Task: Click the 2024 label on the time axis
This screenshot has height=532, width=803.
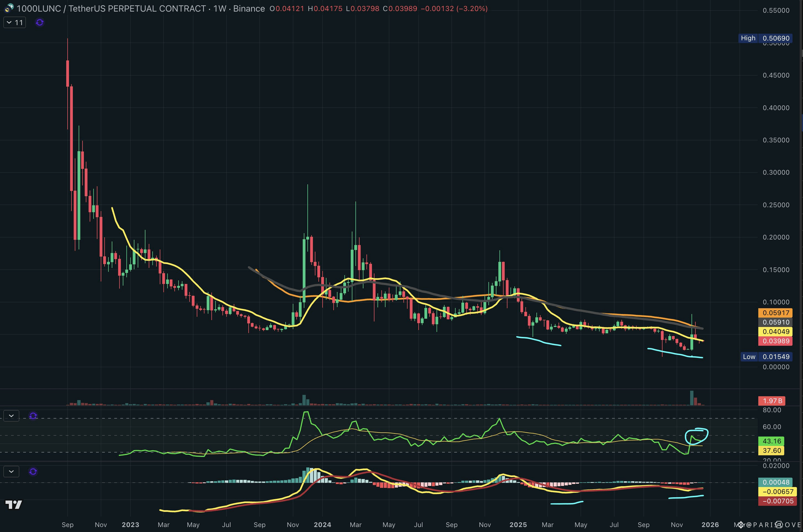Action: (x=322, y=525)
